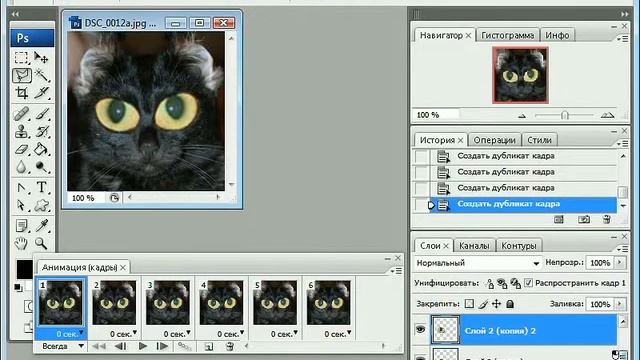Toggle unify layer position
Screen dimensions: 640x360
tap(489, 283)
